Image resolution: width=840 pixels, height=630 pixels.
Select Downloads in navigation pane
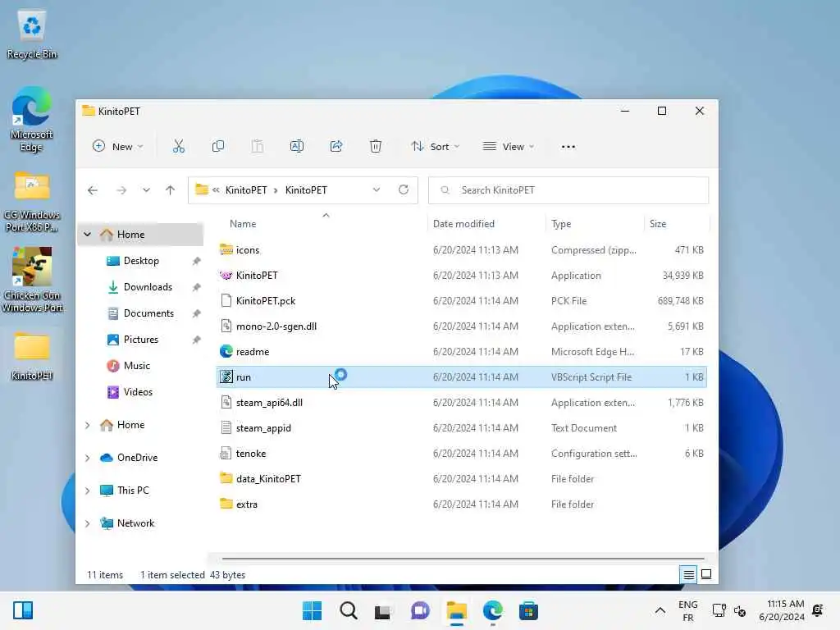(x=148, y=287)
